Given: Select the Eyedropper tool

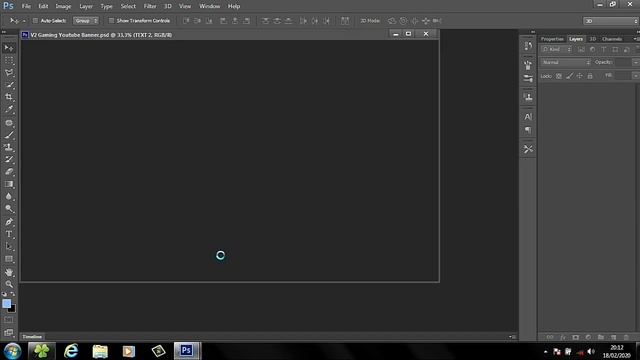Looking at the screenshot, I should [x=9, y=109].
